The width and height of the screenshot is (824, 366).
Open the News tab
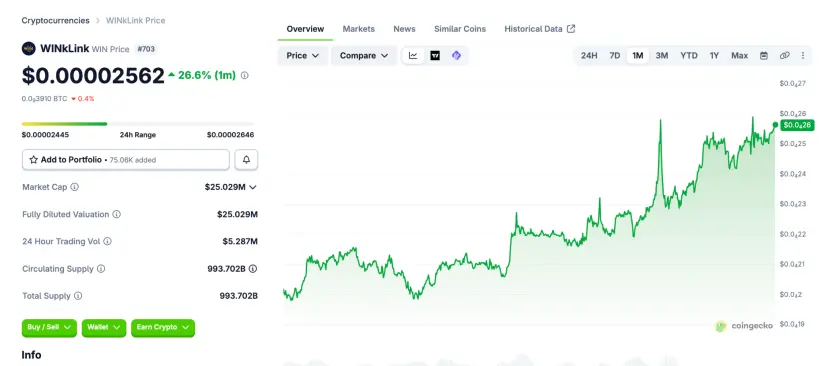(404, 29)
